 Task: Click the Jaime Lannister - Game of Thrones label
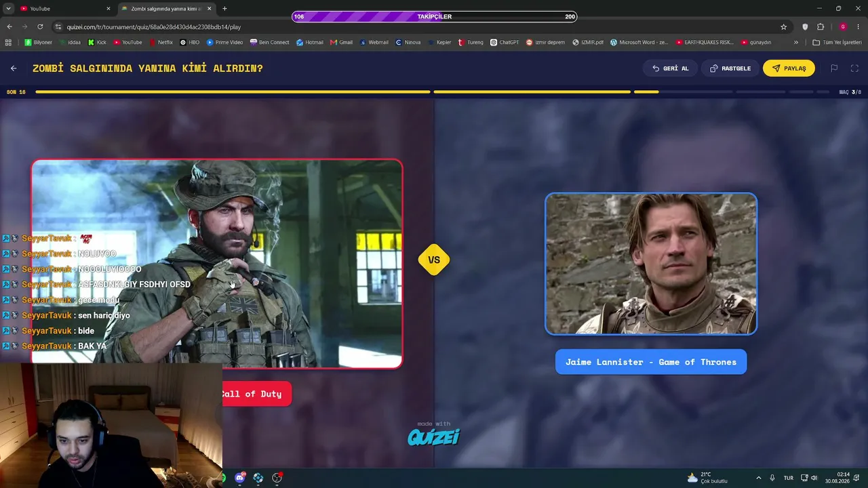coord(651,362)
